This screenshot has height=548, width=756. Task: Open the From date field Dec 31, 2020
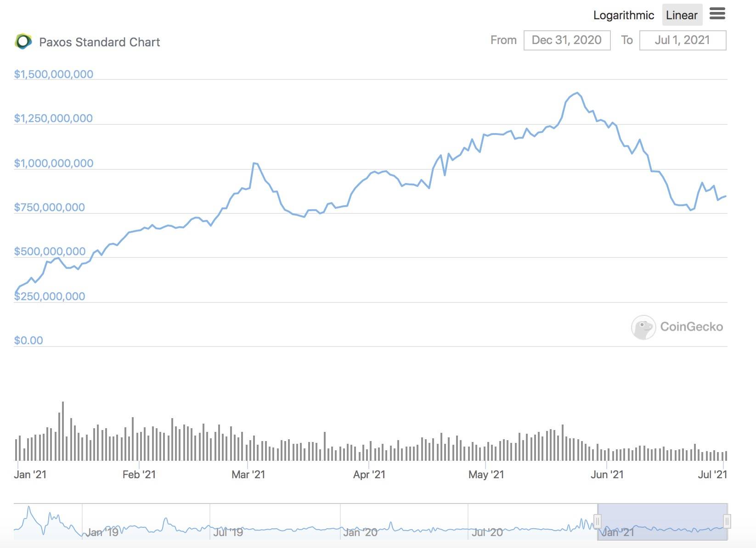coord(567,40)
